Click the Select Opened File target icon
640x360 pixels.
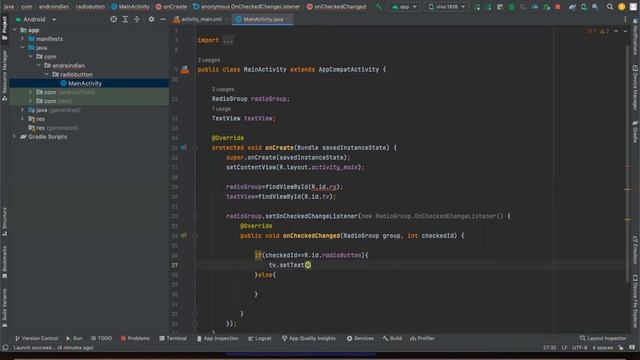point(113,19)
